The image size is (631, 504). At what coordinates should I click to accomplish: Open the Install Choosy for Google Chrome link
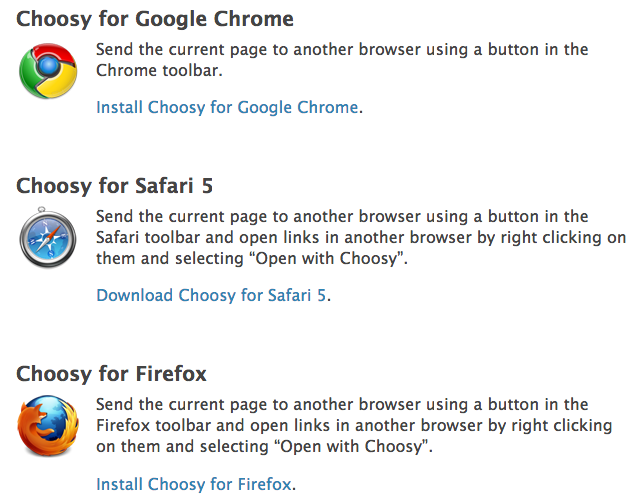point(227,107)
